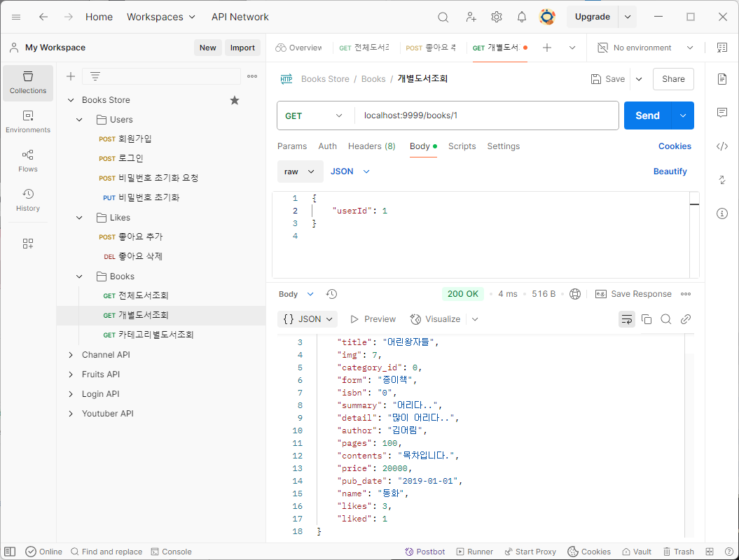The height and width of the screenshot is (560, 739).
Task: Open the No environment selector
Action: 645,48
